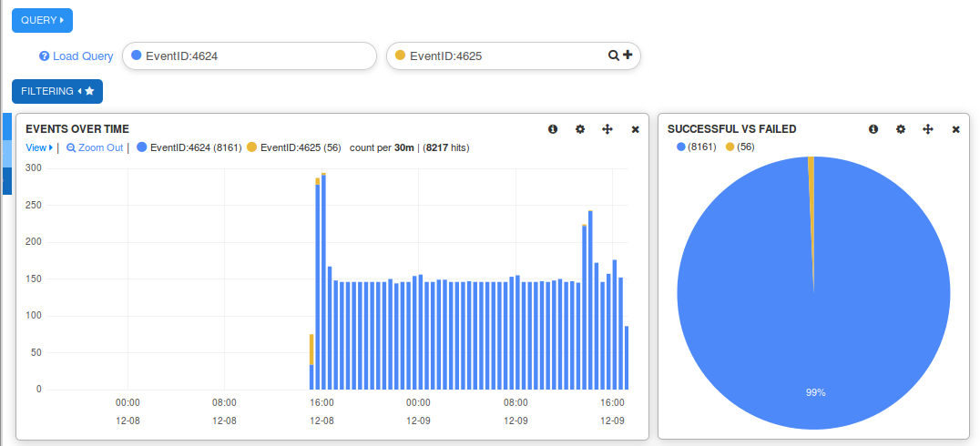980x446 pixels.
Task: Open info icon on Events Over Time panel
Action: coord(553,129)
